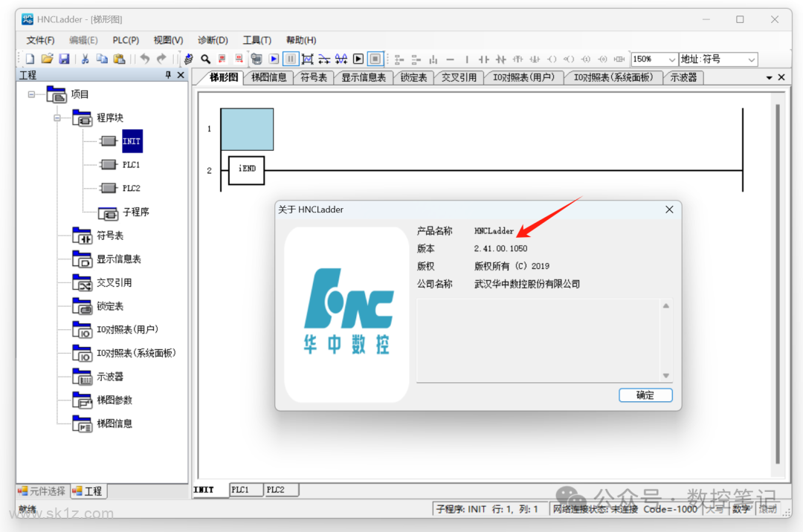
Task: Insert an output coil element
Action: [x=552, y=60]
